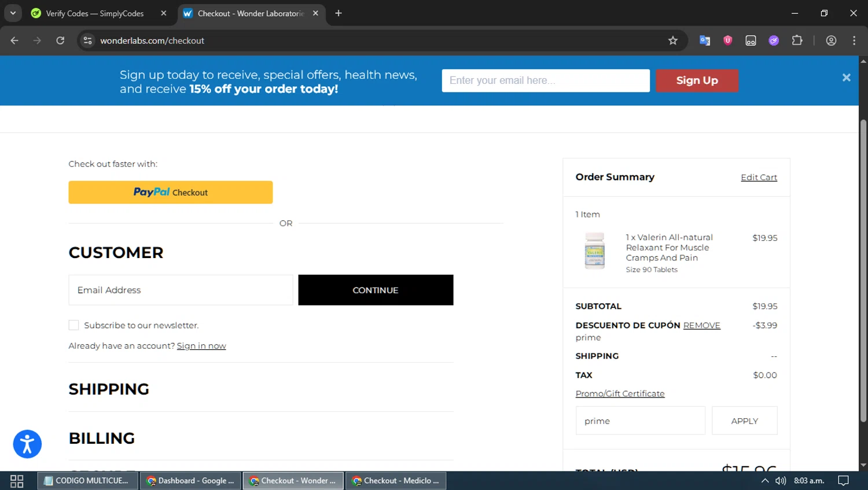Image resolution: width=868 pixels, height=490 pixels.
Task: Click the black CONTINUE button
Action: click(x=376, y=290)
